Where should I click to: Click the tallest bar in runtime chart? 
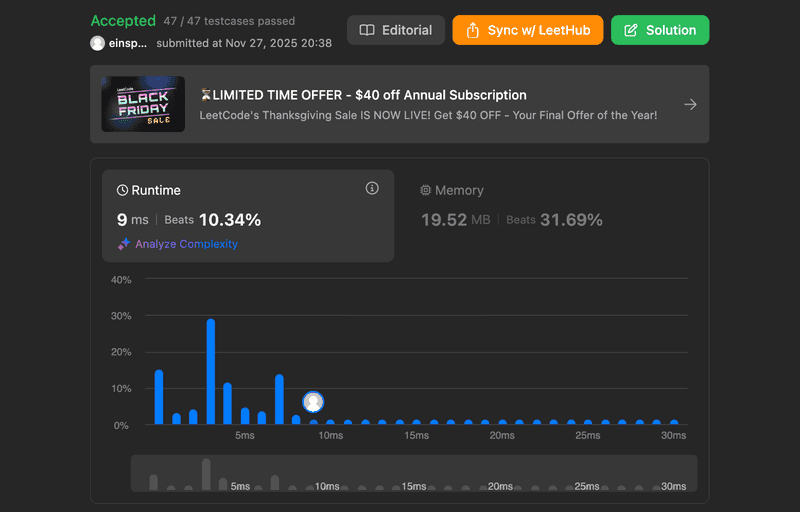[211, 370]
